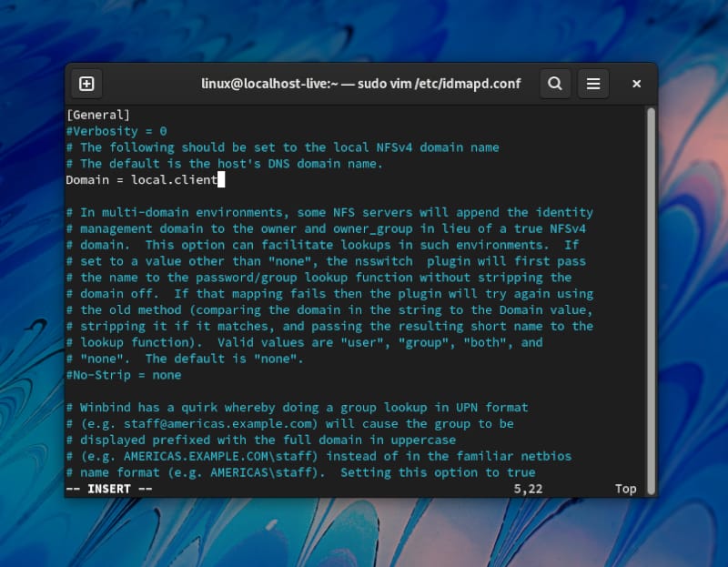Click the '5,22' cursor position indicator
This screenshot has height=567, width=728.
point(528,489)
